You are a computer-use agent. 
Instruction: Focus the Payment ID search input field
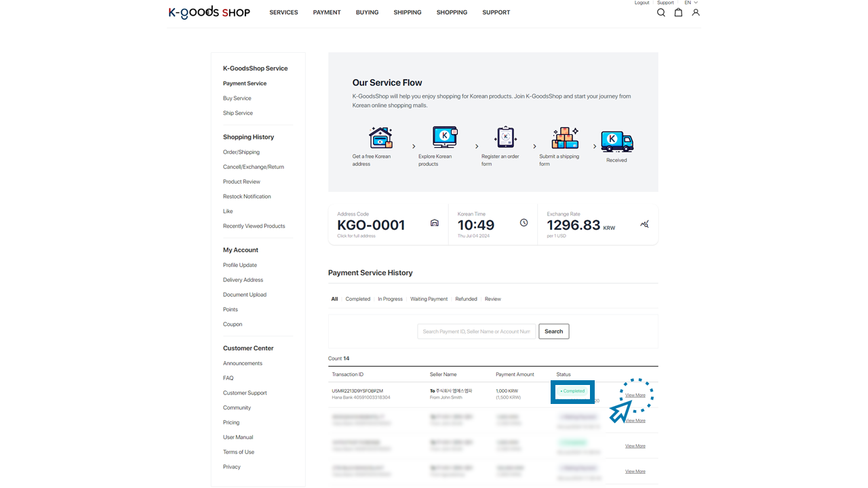click(x=476, y=331)
